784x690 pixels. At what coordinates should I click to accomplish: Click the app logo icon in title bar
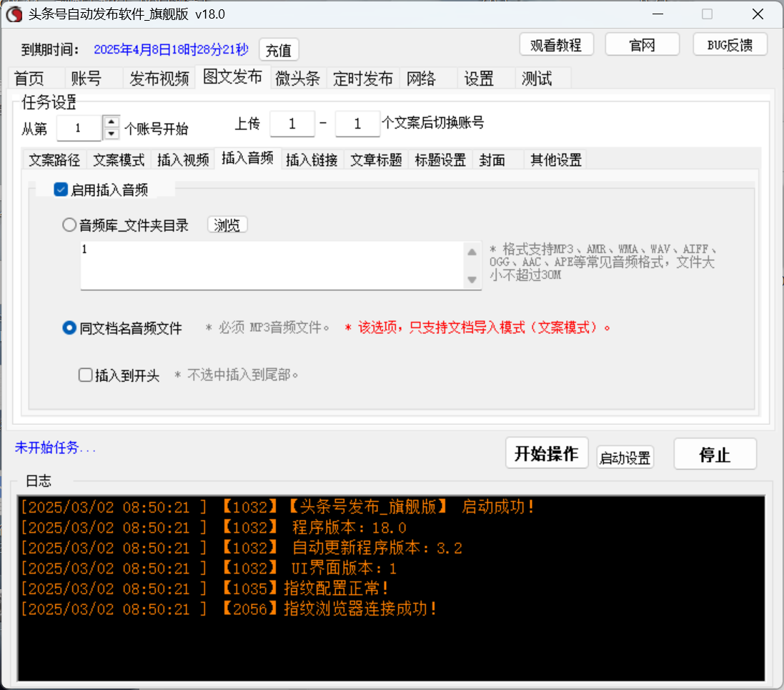click(x=14, y=14)
